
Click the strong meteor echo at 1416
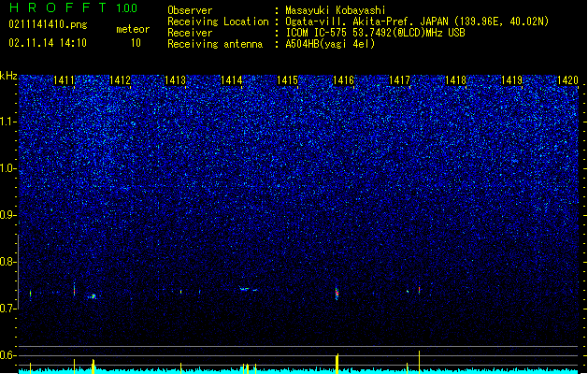coord(337,293)
